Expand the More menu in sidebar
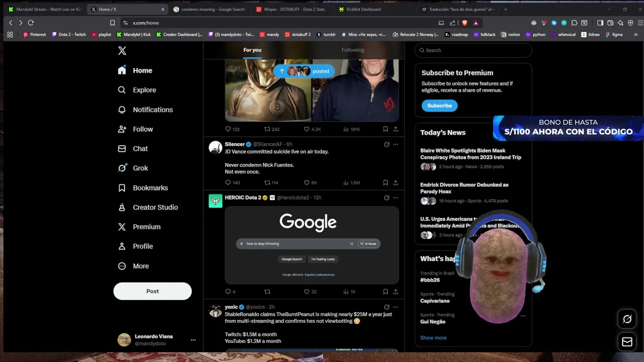644x362 pixels. click(133, 266)
